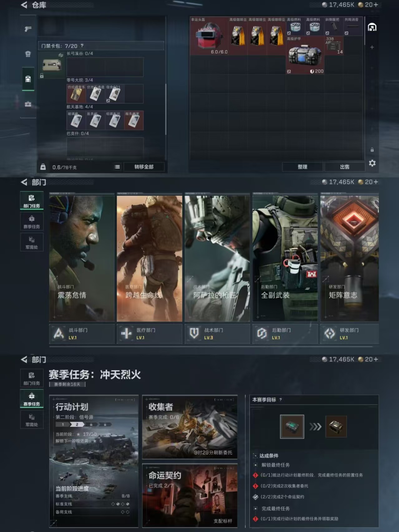This screenshot has width=399, height=532.
Task: Click the swap arrows on keycard case
Action: (x=61, y=55)
